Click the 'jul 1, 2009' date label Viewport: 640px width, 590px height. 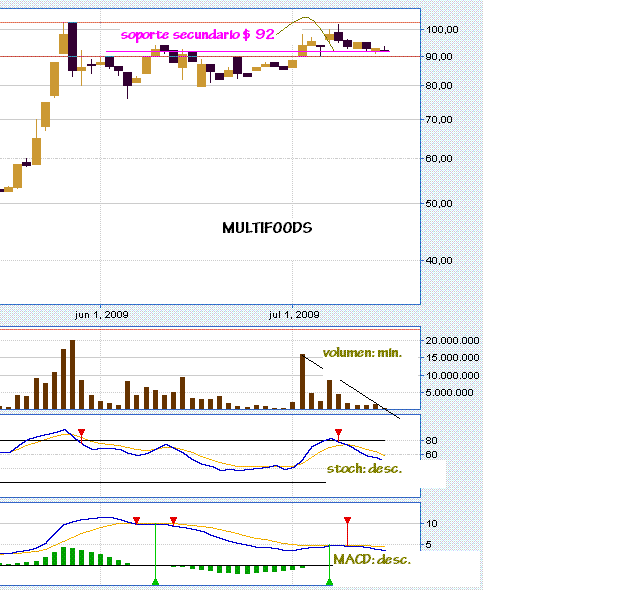(294, 314)
